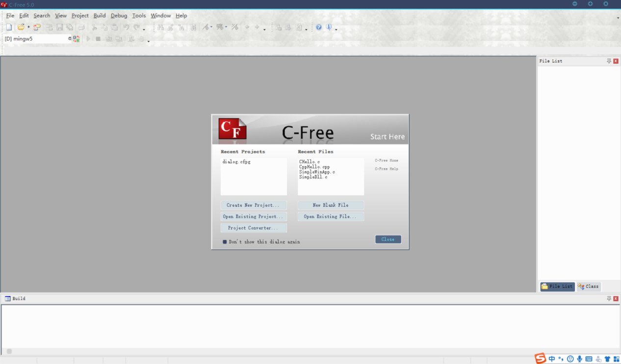The image size is (621, 364).
Task: Click the blue question mark Help icon
Action: point(319,27)
